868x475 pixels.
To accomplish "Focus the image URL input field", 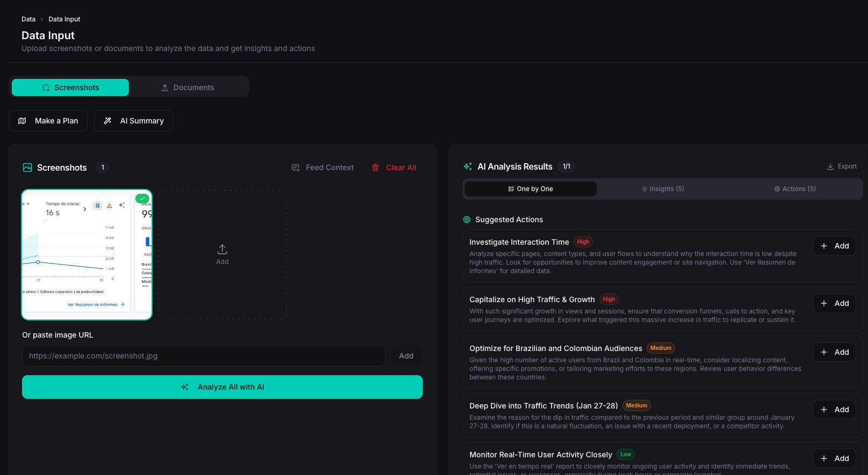I will click(204, 356).
